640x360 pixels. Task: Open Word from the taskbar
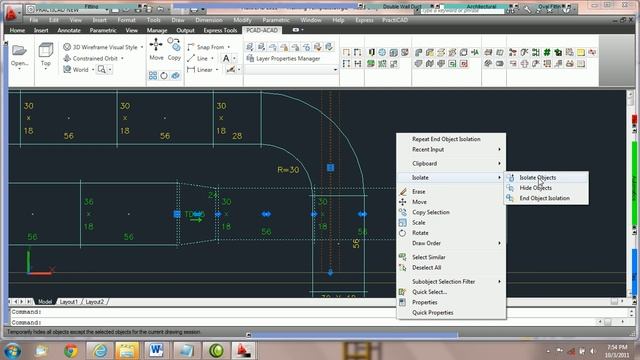pos(156,350)
